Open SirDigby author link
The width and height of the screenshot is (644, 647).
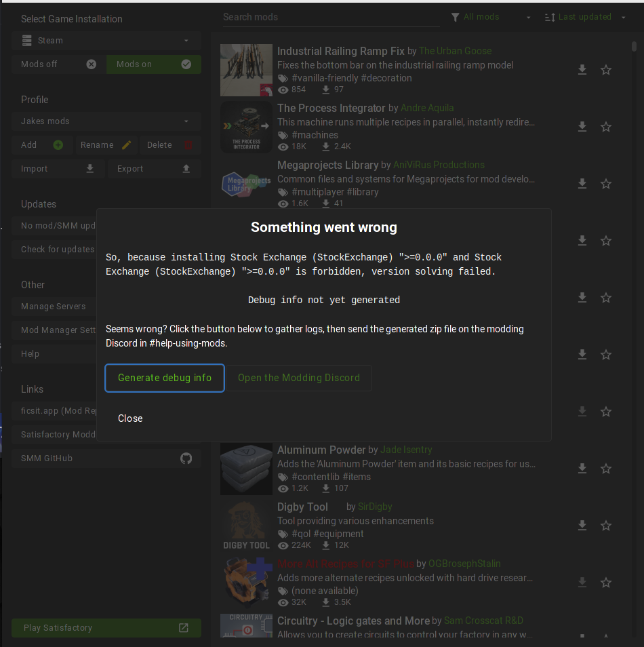coord(375,507)
